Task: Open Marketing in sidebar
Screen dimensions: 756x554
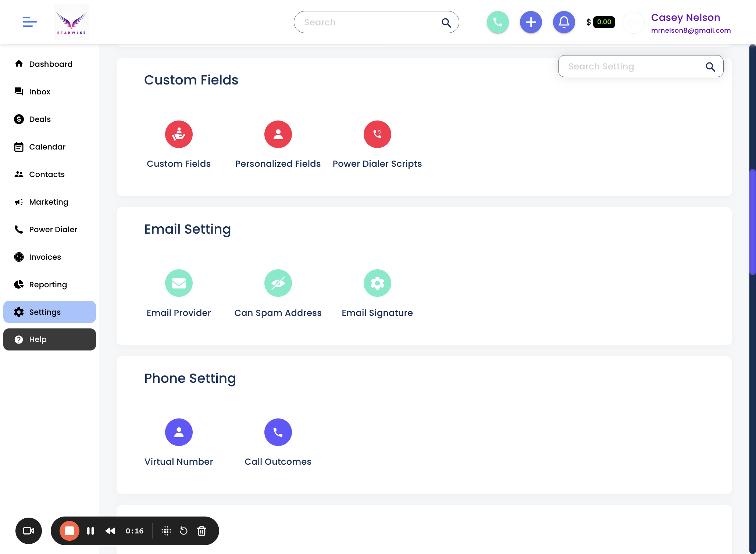Action: [50, 202]
